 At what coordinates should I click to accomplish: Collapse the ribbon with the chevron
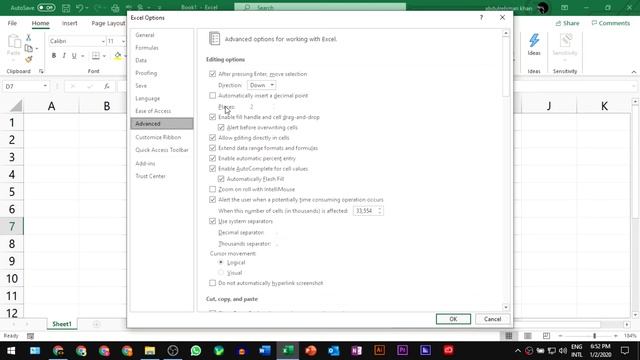click(633, 72)
